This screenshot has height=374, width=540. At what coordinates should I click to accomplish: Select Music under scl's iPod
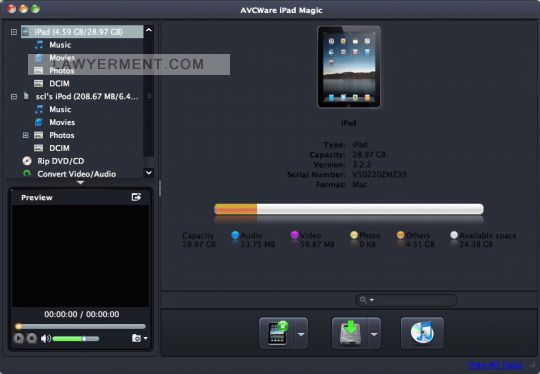pos(60,109)
